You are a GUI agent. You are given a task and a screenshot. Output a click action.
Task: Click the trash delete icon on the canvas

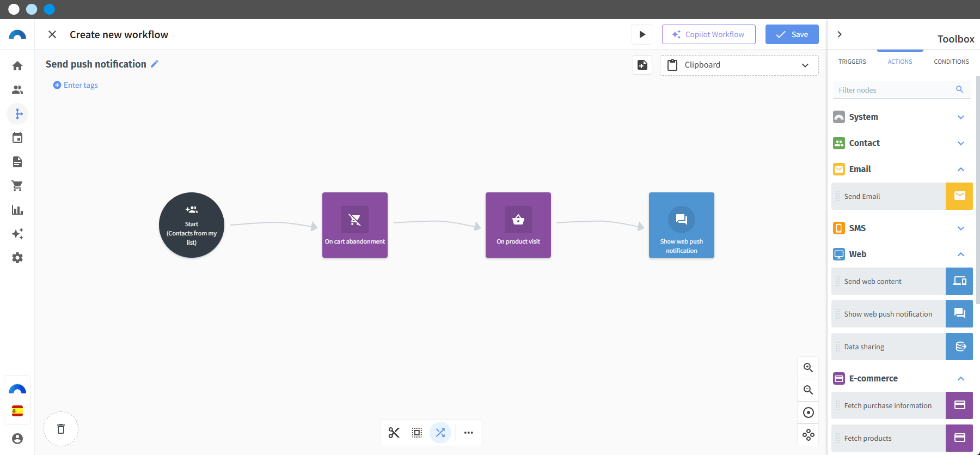(61, 429)
